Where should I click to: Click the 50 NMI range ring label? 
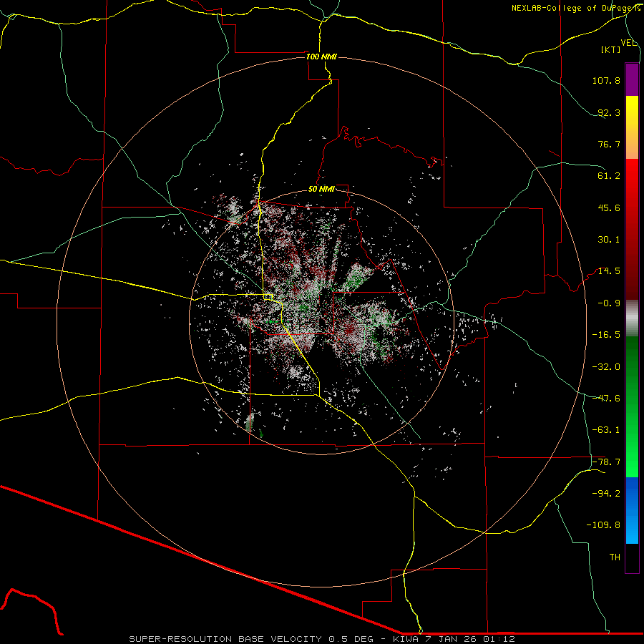coord(321,189)
